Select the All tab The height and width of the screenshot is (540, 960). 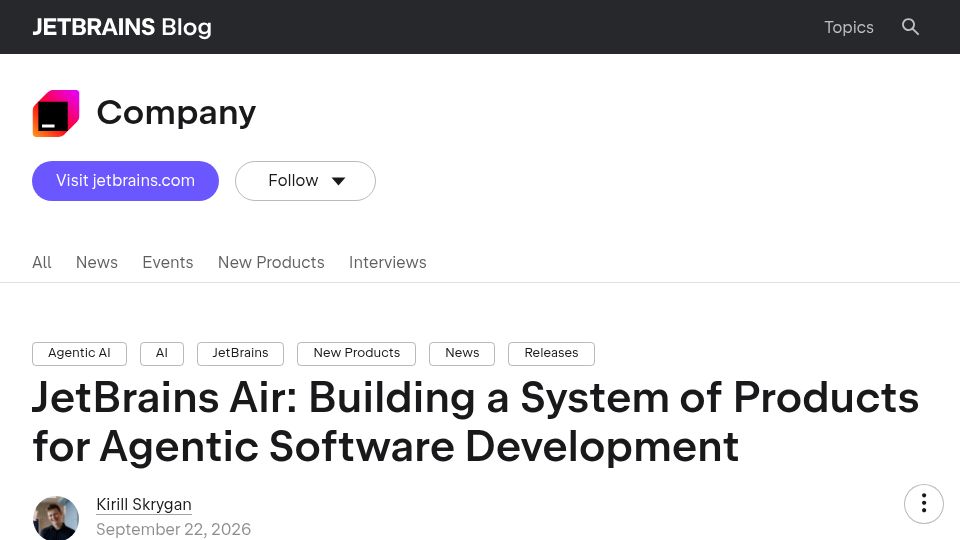pyautogui.click(x=42, y=262)
